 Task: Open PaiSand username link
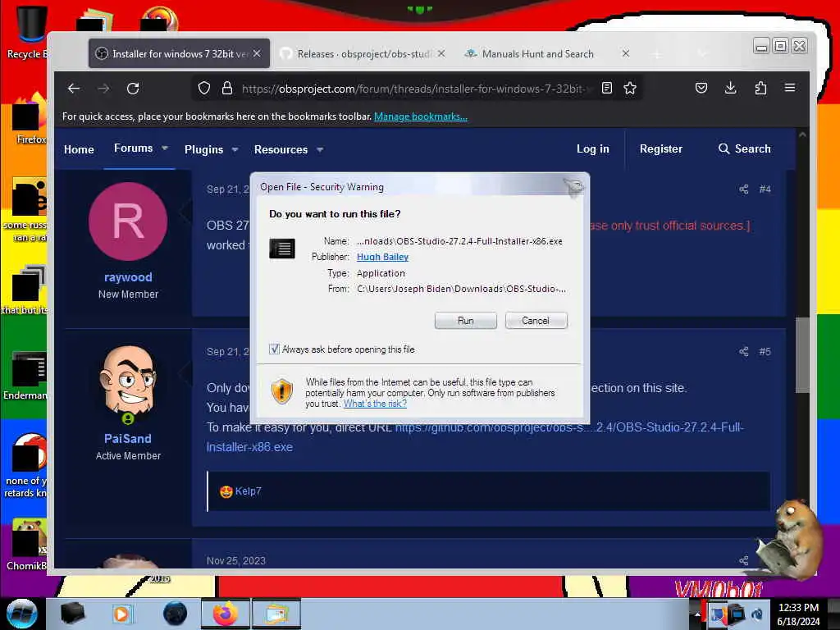127,438
